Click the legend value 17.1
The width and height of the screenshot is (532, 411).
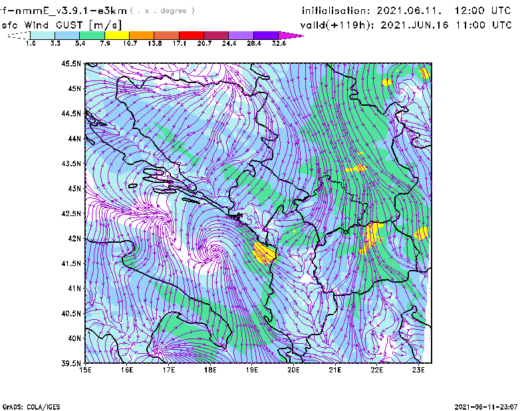click(x=180, y=43)
